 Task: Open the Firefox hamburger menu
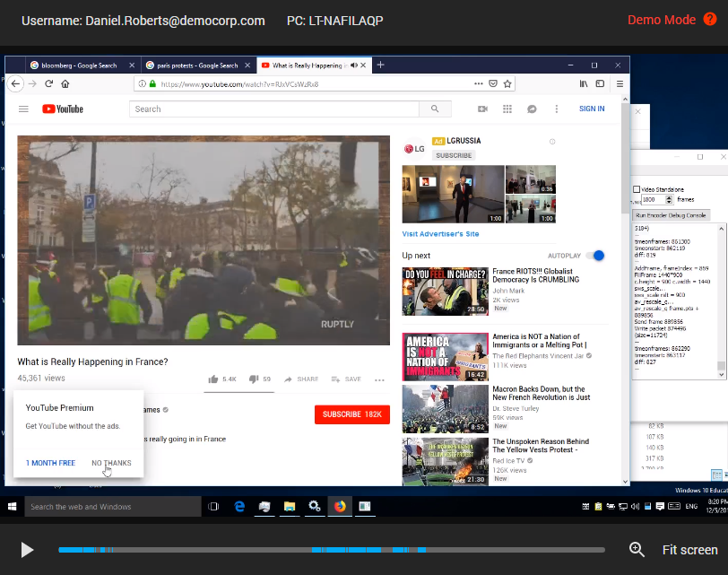(x=620, y=83)
